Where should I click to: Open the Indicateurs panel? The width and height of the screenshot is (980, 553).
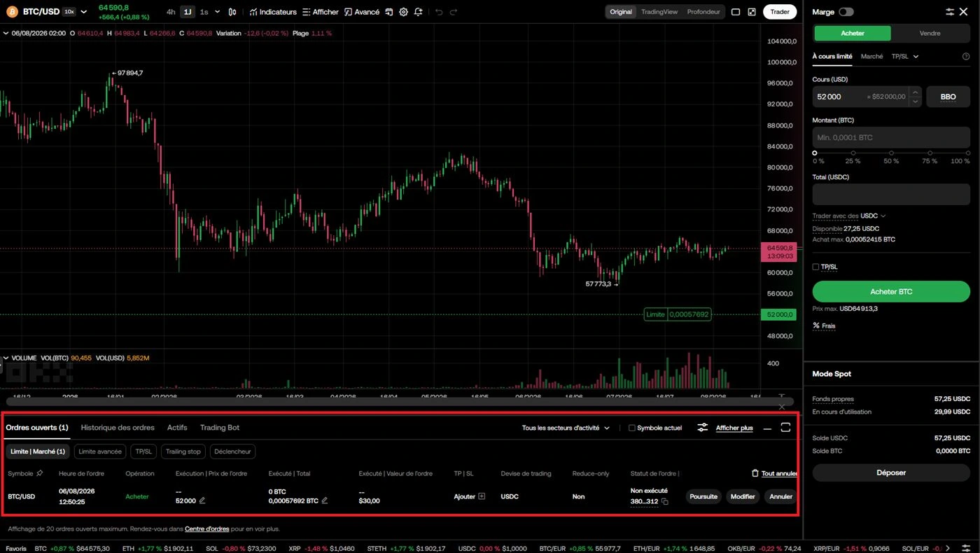273,12
